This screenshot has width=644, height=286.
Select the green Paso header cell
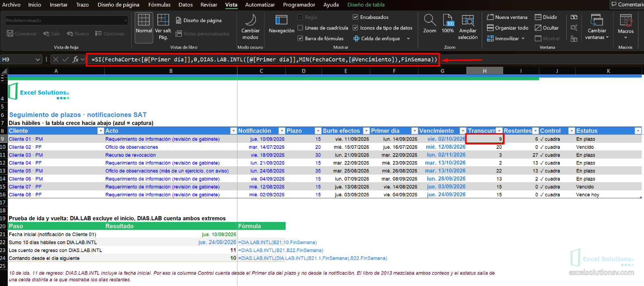pyautogui.click(x=56, y=226)
